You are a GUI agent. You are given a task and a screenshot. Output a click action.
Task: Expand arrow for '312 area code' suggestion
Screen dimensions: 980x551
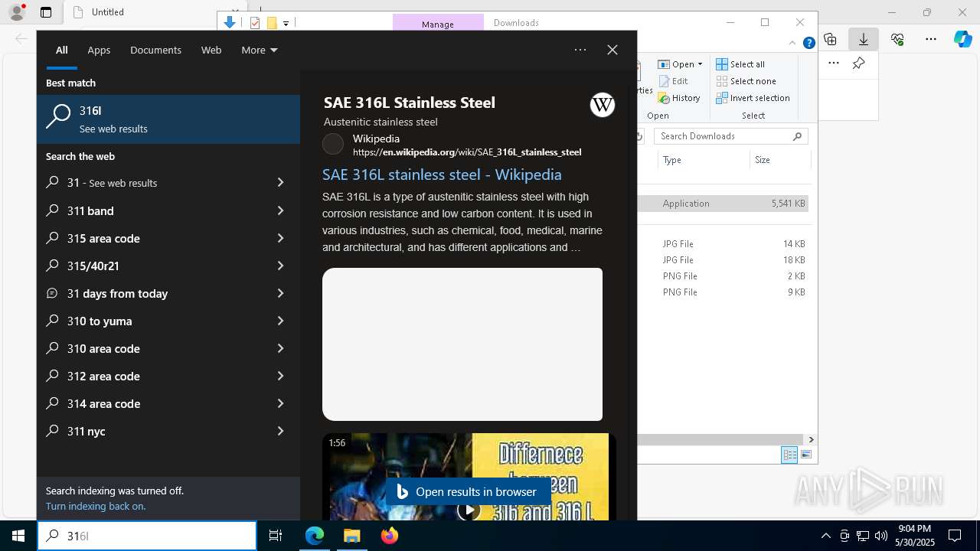point(280,376)
